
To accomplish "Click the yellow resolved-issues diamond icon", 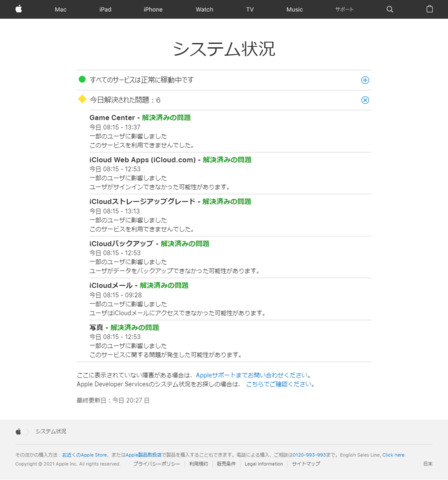I will pyautogui.click(x=82, y=99).
